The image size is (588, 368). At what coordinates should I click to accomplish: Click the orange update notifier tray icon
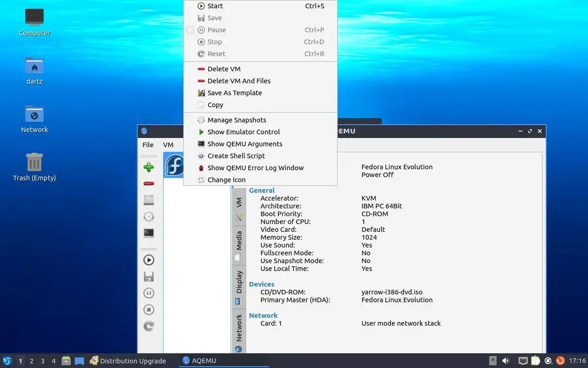pos(560,361)
